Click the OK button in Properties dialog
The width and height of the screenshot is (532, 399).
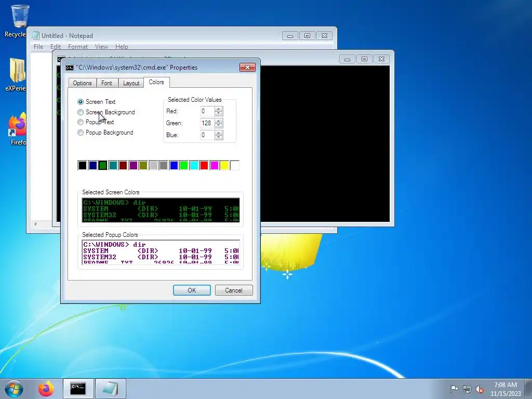coord(192,290)
